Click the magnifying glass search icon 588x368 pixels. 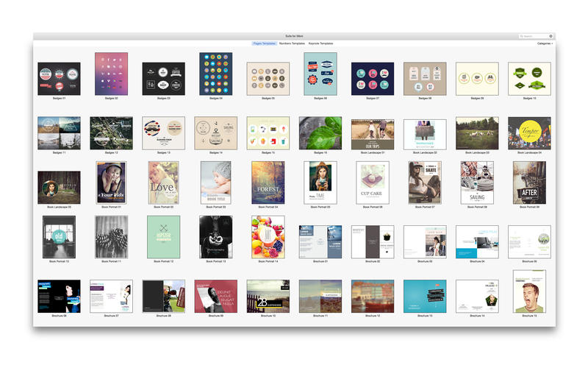point(523,35)
